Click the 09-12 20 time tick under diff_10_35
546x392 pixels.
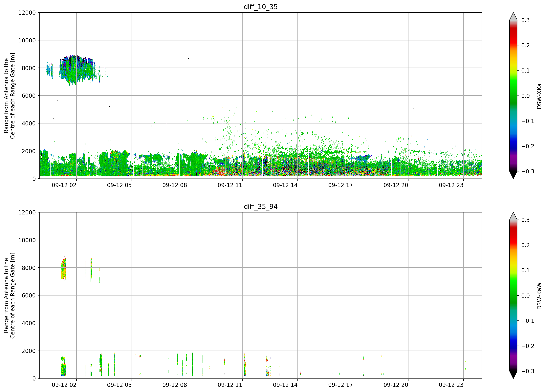click(396, 185)
